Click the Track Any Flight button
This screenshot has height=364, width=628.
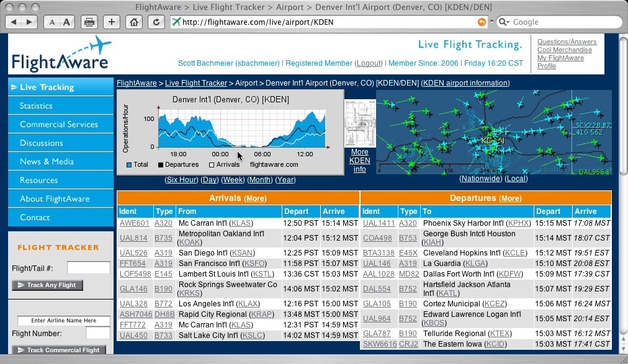click(47, 285)
